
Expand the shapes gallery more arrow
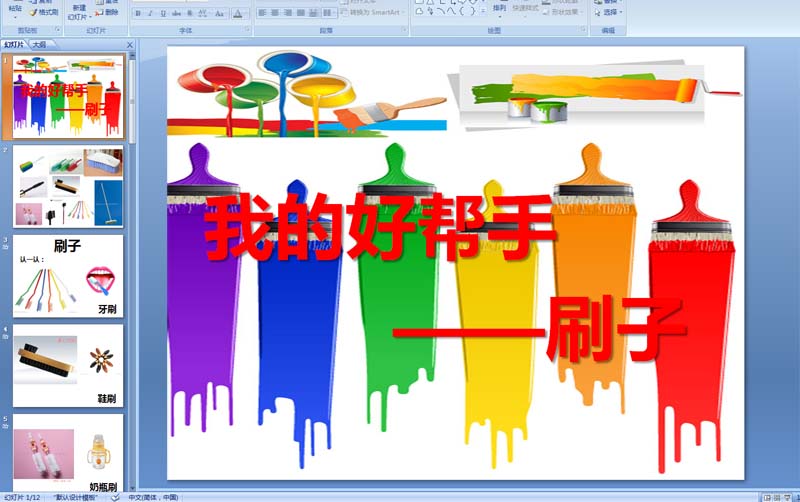pos(484,11)
